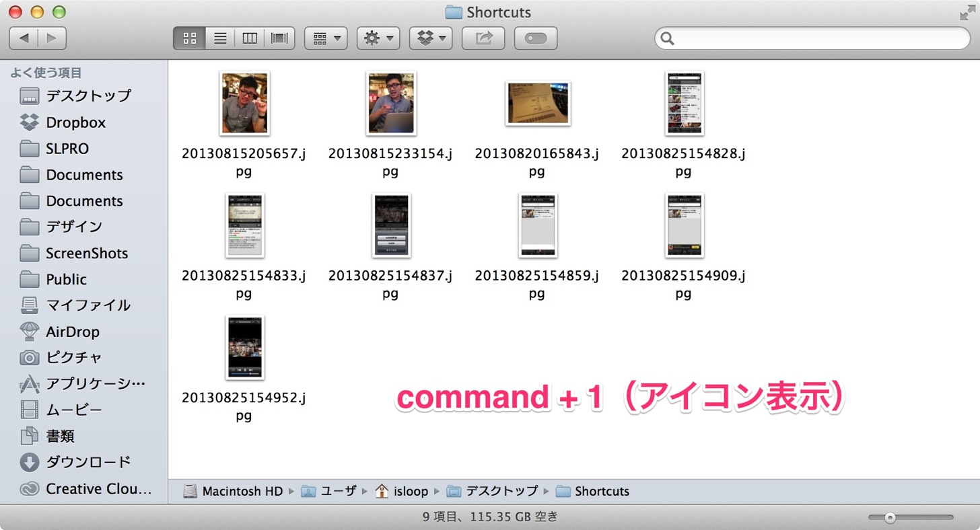The height and width of the screenshot is (530, 980).
Task: Open the item arrangement dropdown
Action: click(x=326, y=38)
